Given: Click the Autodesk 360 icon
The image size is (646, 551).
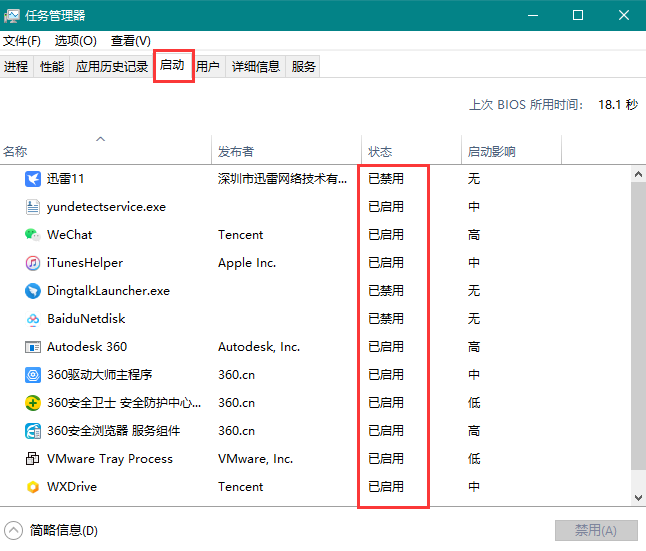Looking at the screenshot, I should pyautogui.click(x=33, y=347).
